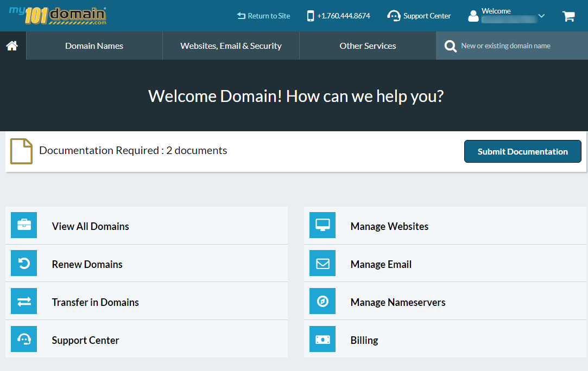
Task: Click the headset icon in Support Center tile
Action: [24, 339]
